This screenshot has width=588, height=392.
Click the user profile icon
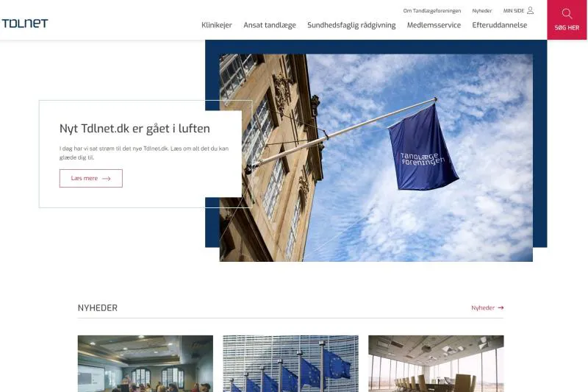531,10
